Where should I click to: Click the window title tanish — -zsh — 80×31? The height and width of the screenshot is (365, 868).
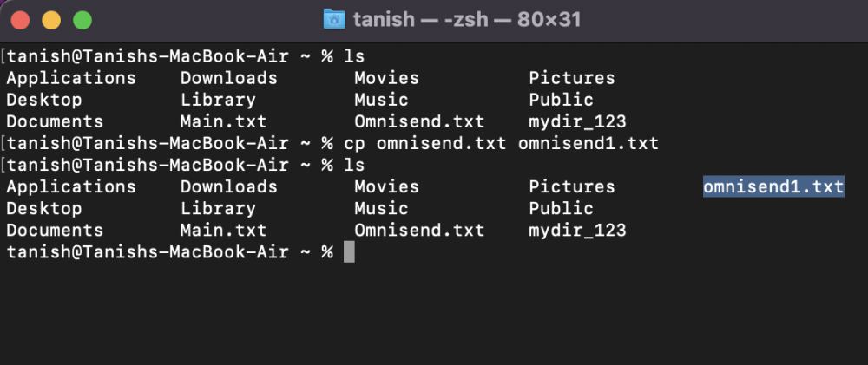pyautogui.click(x=467, y=19)
